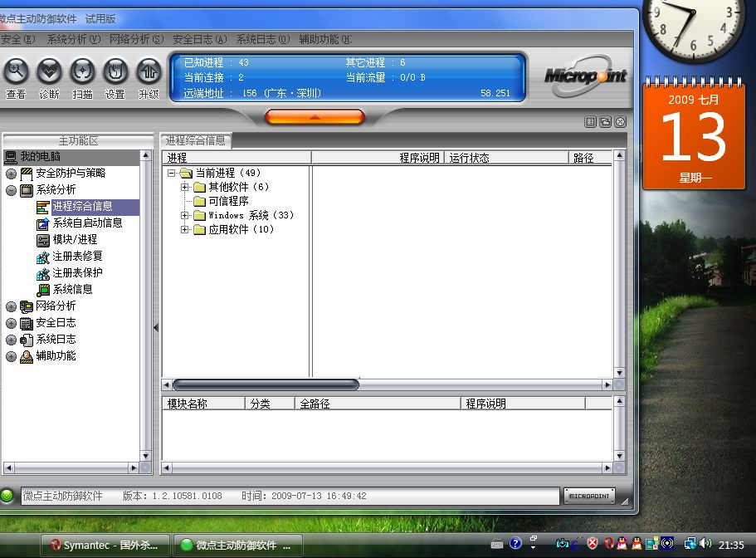Open the 安全日志(A) menu
Screen dimensions: 756x558
[200, 39]
